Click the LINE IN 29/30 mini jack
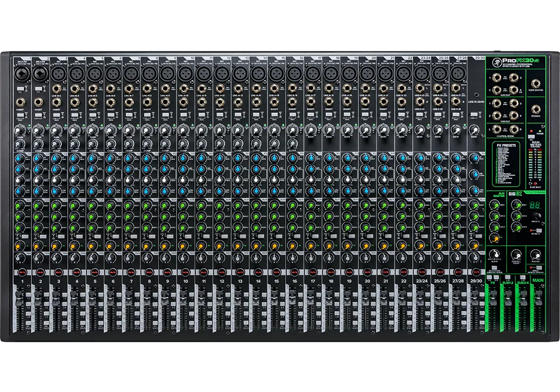Viewport: 560px width, 392px height. click(477, 95)
